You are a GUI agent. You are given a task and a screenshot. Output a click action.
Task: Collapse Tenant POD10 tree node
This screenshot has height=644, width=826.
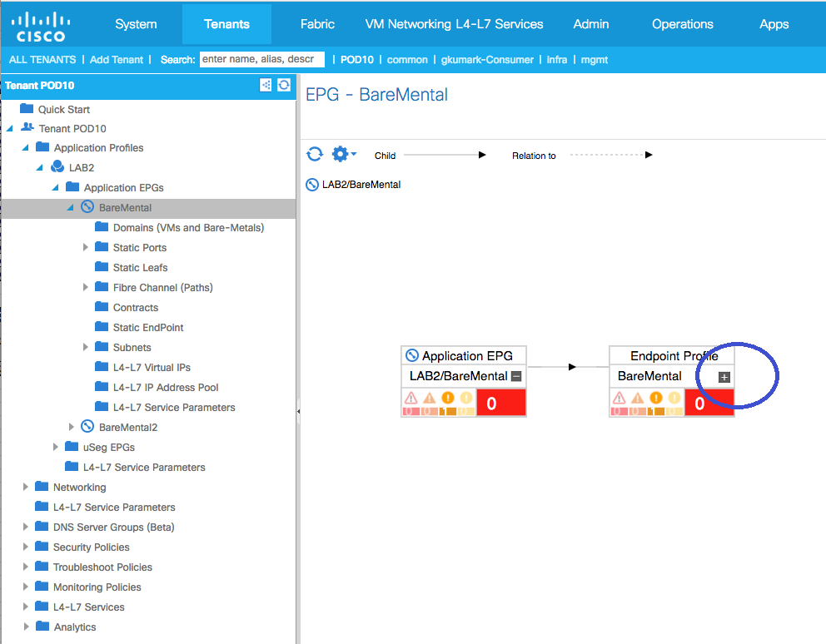coord(9,128)
